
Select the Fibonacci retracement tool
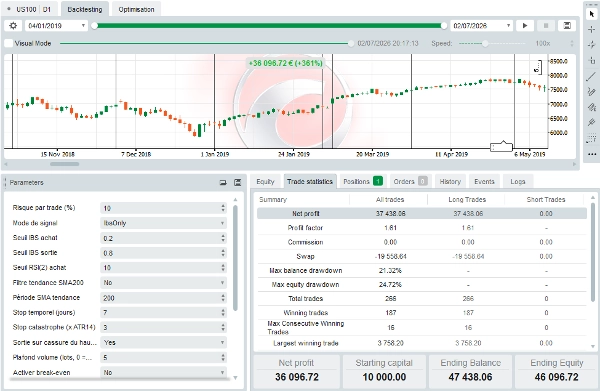592,138
